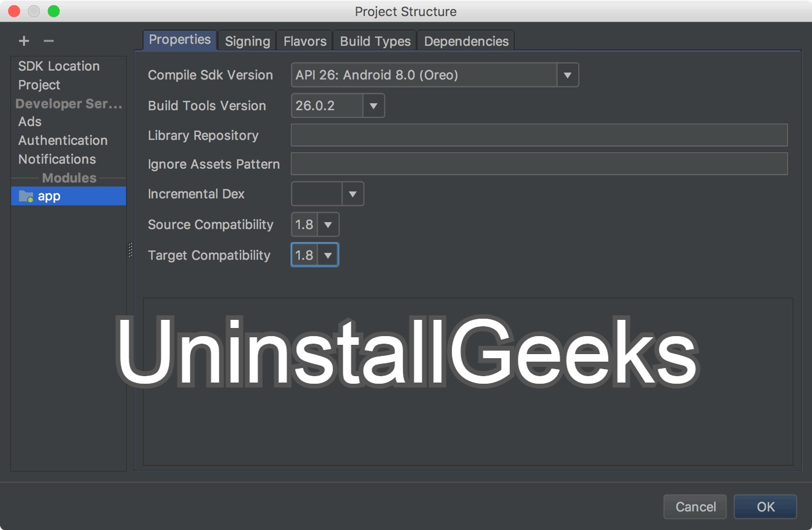Select Notifications in sidebar

(57, 159)
